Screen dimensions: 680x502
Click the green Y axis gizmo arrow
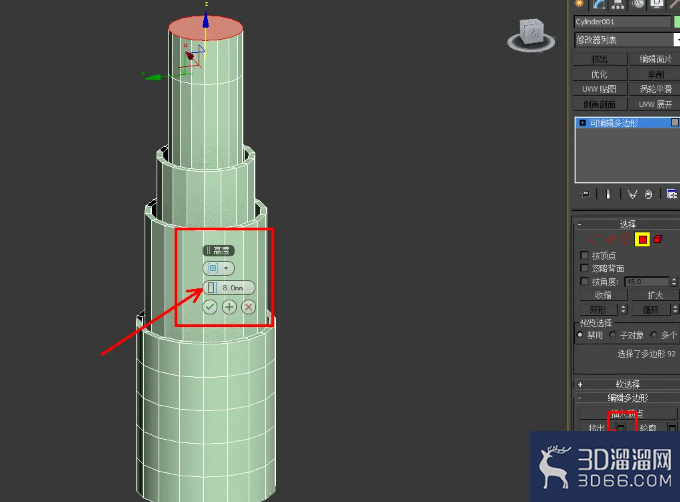[x=154, y=77]
